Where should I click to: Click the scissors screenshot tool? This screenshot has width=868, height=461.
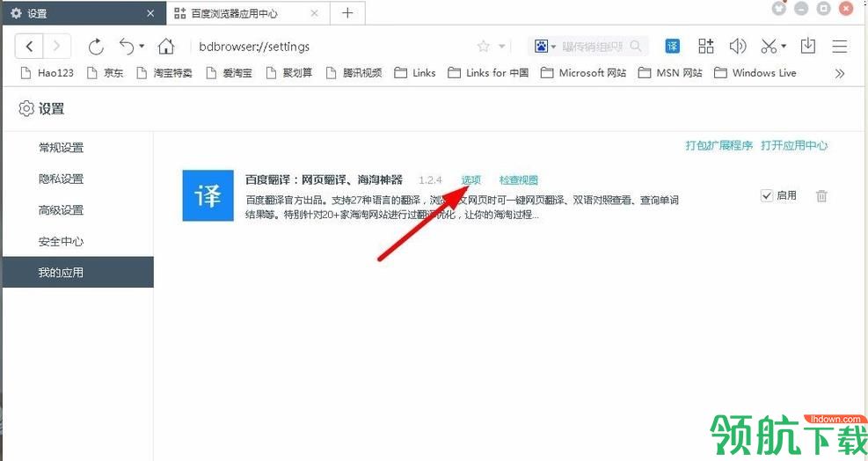(769, 47)
